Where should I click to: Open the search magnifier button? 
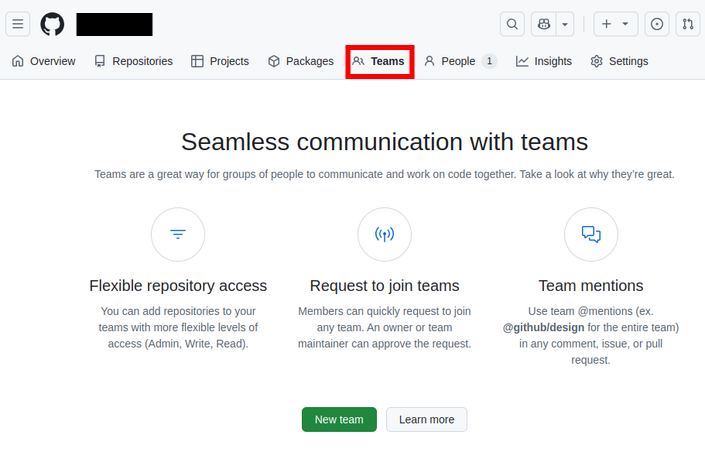pyautogui.click(x=512, y=24)
